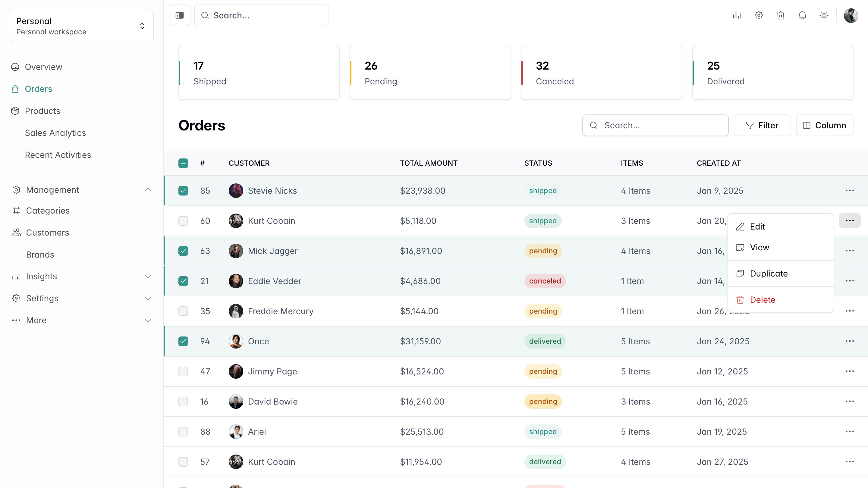Choose Delete from the context menu

pos(762,300)
